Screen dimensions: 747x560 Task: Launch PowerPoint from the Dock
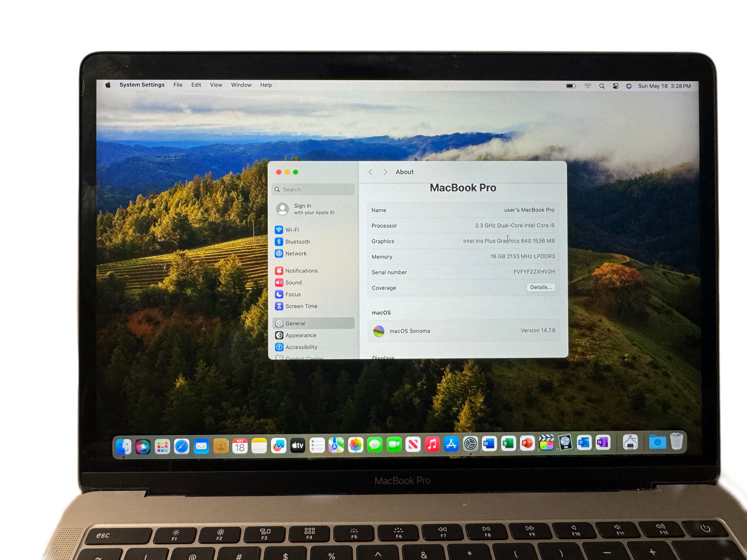(527, 443)
